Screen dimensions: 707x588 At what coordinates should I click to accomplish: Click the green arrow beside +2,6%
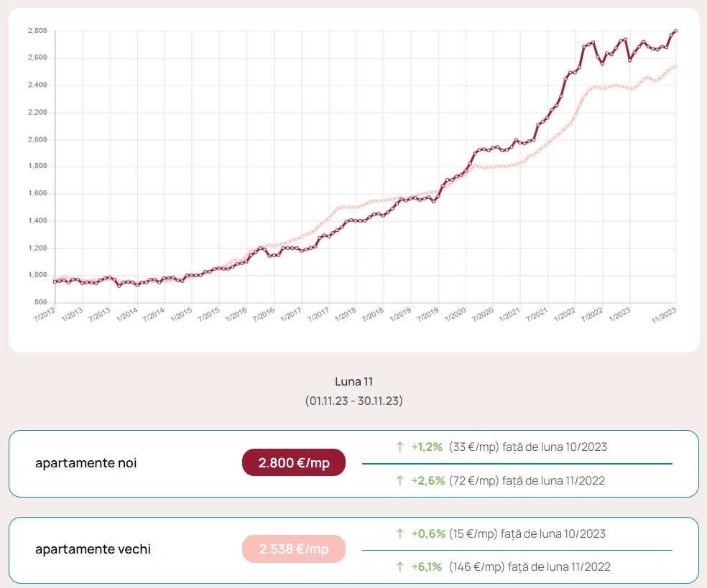[400, 480]
